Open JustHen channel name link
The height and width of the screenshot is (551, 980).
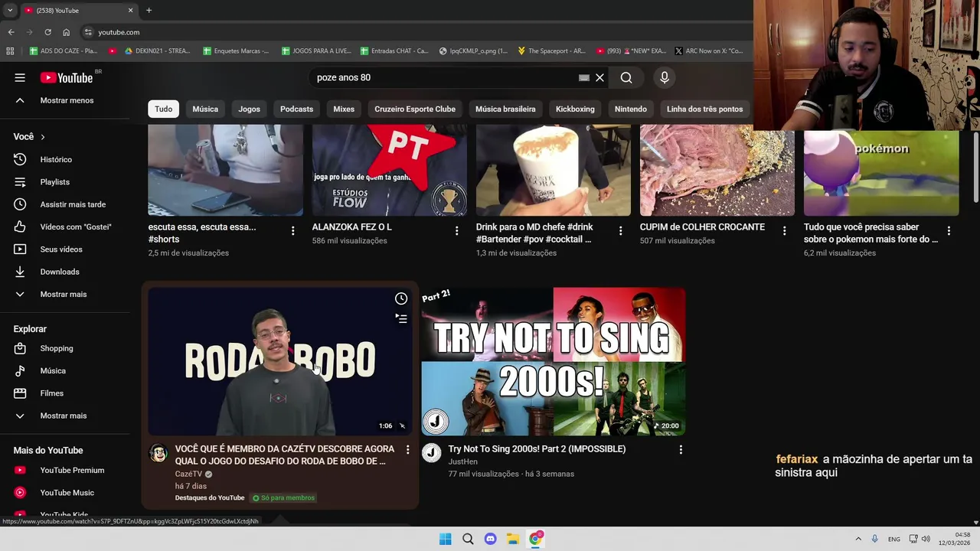pyautogui.click(x=462, y=461)
